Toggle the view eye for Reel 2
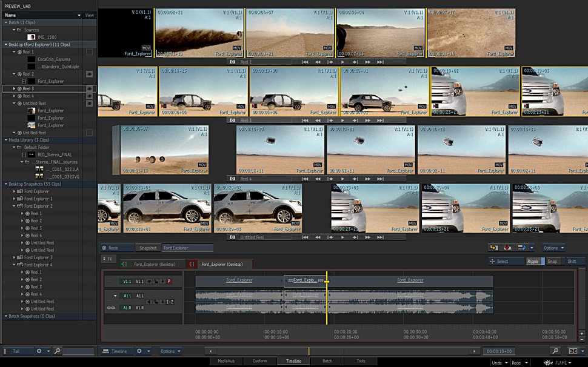The image size is (588, 367). point(89,74)
